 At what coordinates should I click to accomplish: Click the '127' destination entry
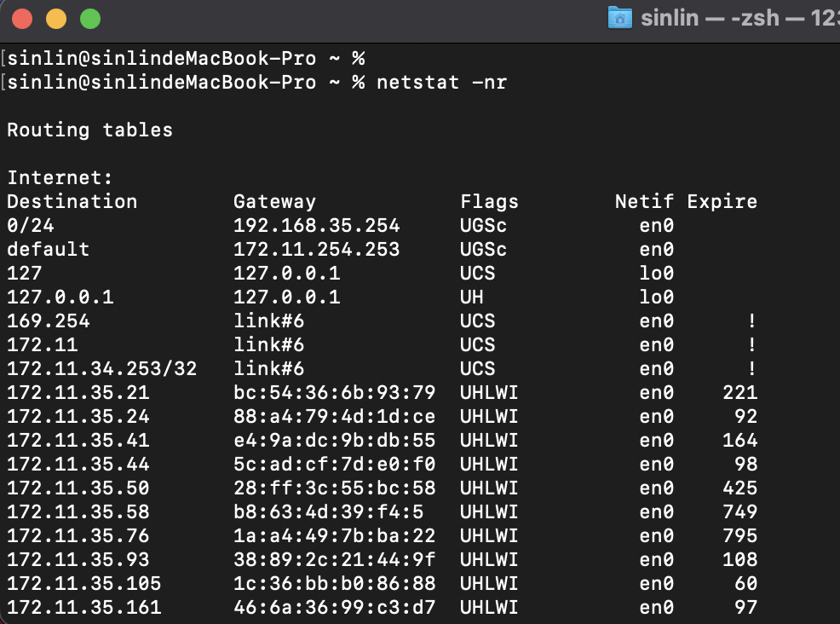(25, 273)
